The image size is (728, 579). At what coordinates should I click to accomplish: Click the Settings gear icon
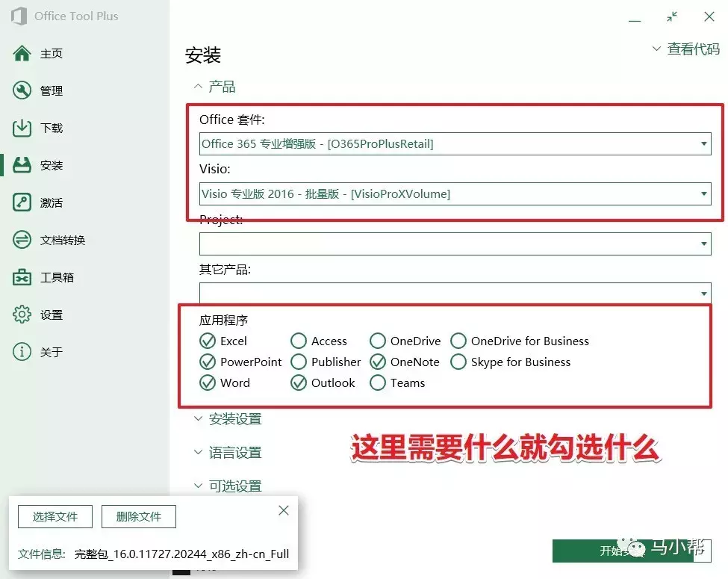[x=22, y=315]
